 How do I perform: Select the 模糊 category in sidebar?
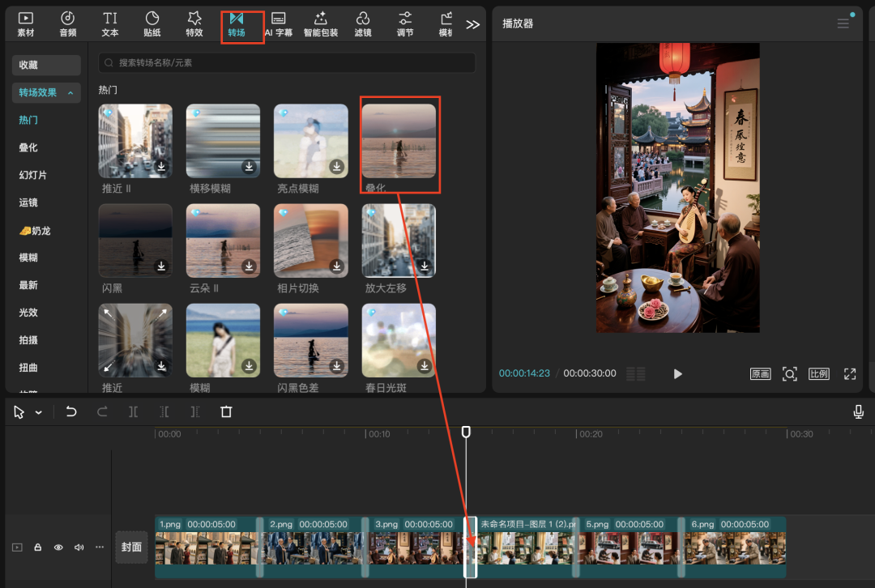28,258
